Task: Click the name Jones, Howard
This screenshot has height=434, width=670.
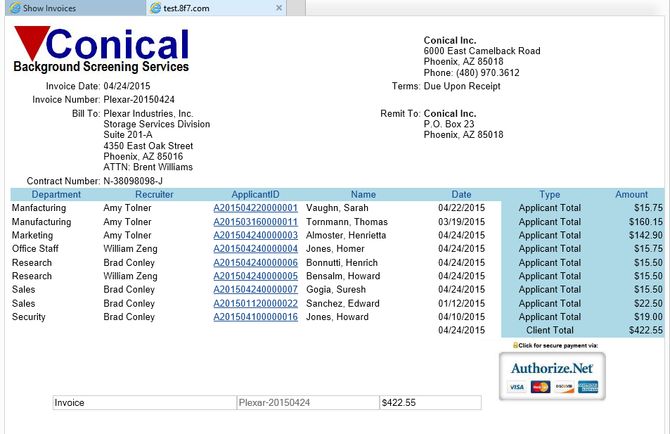Action: pos(337,317)
